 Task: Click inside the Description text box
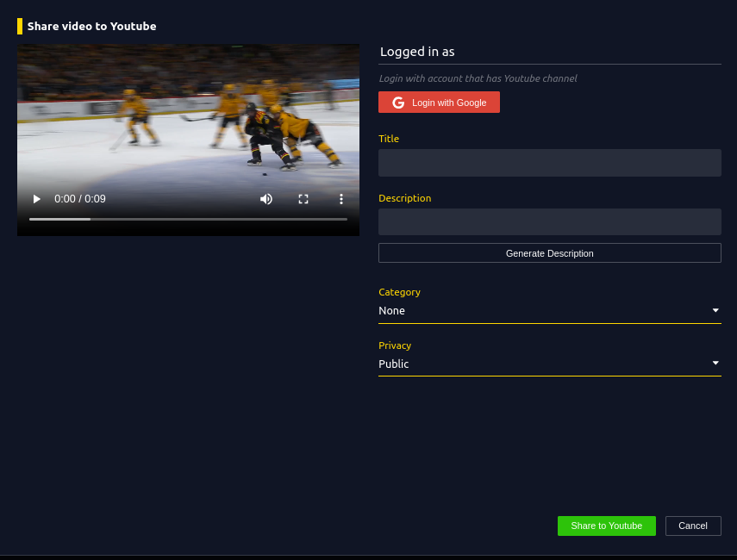coord(549,221)
